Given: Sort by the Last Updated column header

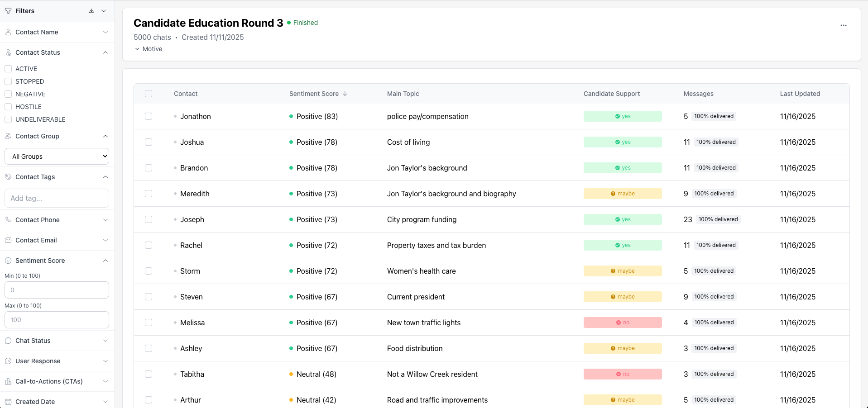Looking at the screenshot, I should click(x=800, y=94).
